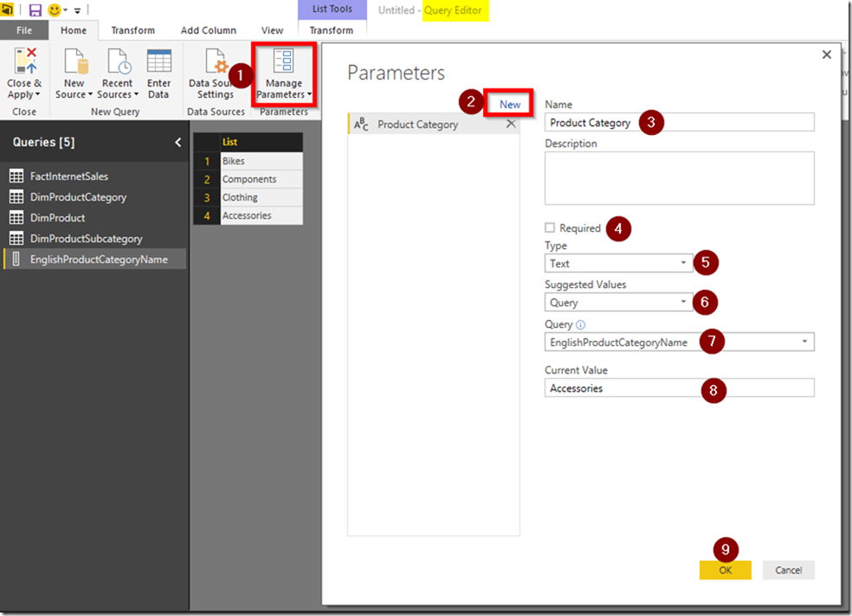This screenshot has width=852, height=616.
Task: Toggle the Required checkbox
Action: click(x=550, y=228)
